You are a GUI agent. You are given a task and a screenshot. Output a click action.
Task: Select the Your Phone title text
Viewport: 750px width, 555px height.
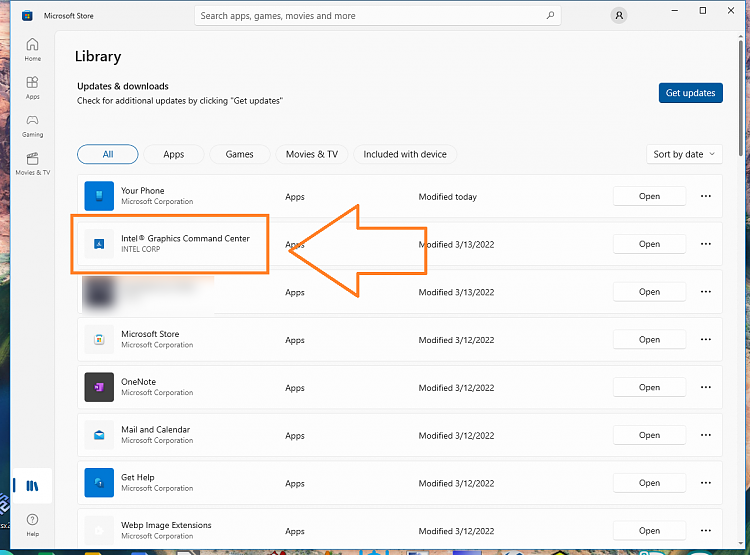[143, 190]
